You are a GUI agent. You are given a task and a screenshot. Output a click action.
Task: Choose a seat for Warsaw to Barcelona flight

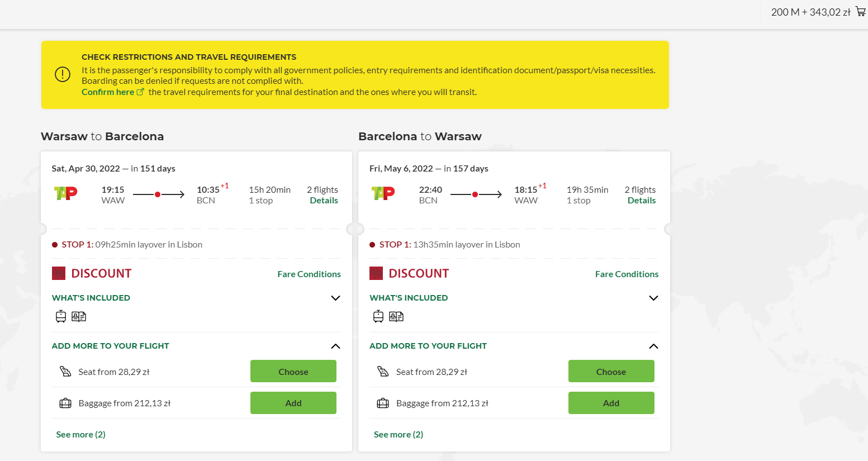click(x=293, y=371)
